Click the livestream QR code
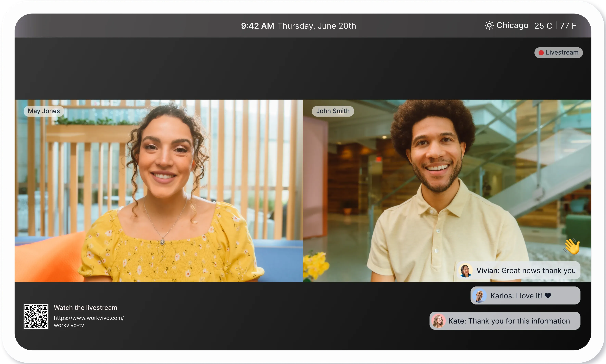606x364 pixels. [x=36, y=317]
